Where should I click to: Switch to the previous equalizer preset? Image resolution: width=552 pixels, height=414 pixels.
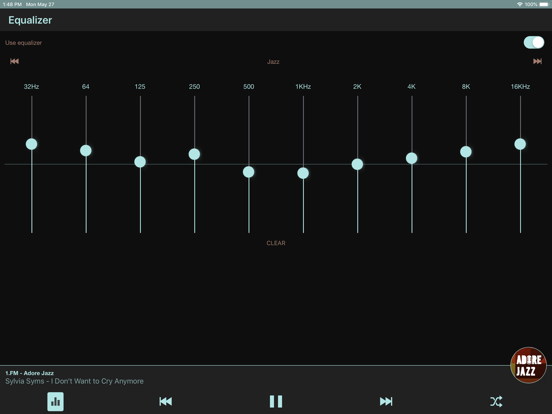click(x=14, y=61)
